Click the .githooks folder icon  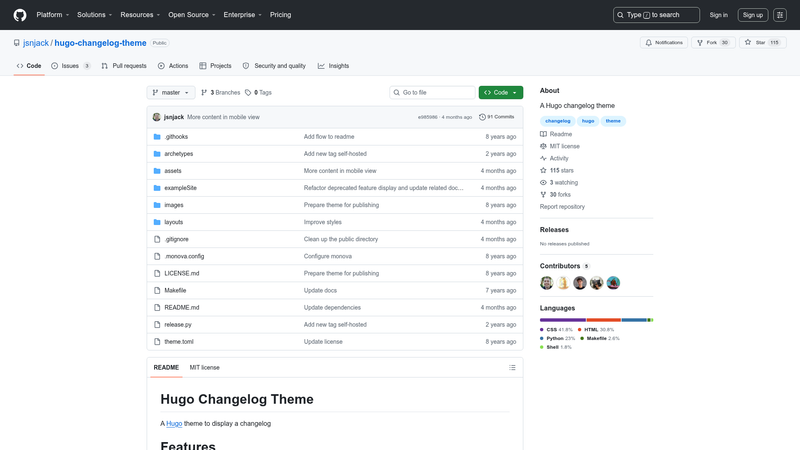coord(157,137)
